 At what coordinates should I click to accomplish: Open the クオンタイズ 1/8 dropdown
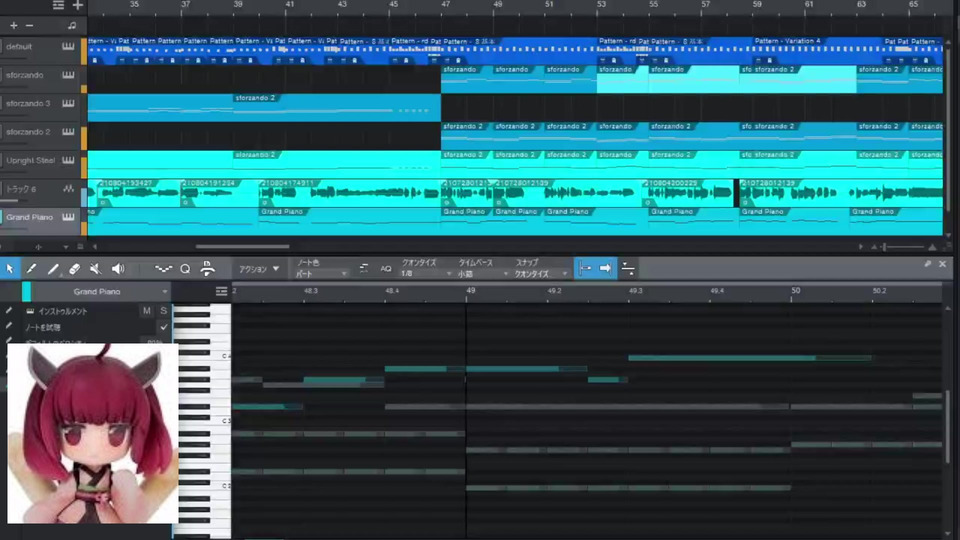coord(426,274)
